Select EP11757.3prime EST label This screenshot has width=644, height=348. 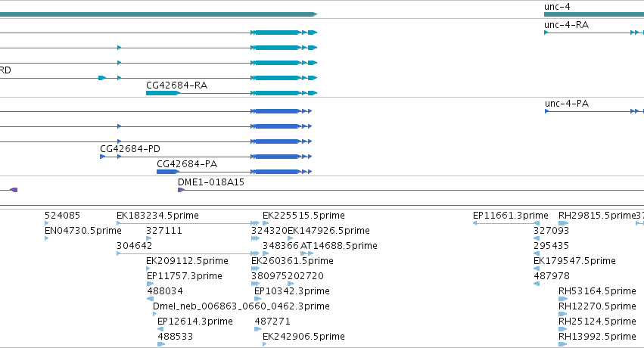185,276
